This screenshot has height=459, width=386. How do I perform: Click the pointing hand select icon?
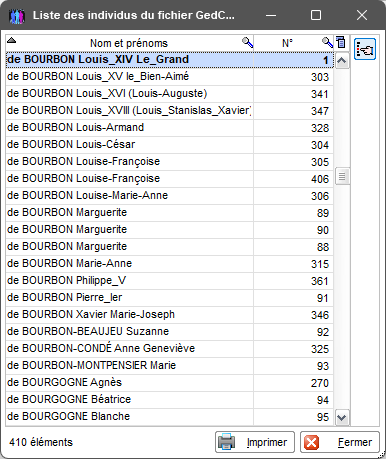[x=365, y=49]
